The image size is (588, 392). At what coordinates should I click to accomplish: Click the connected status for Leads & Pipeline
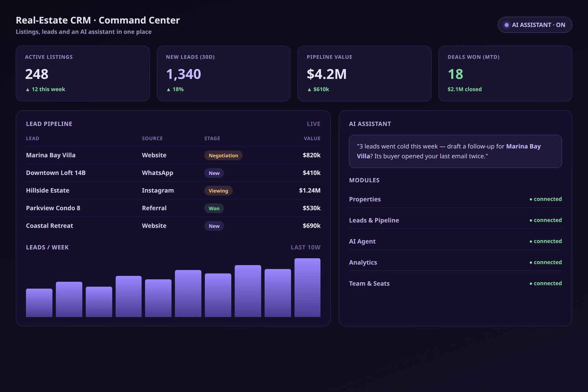546,220
